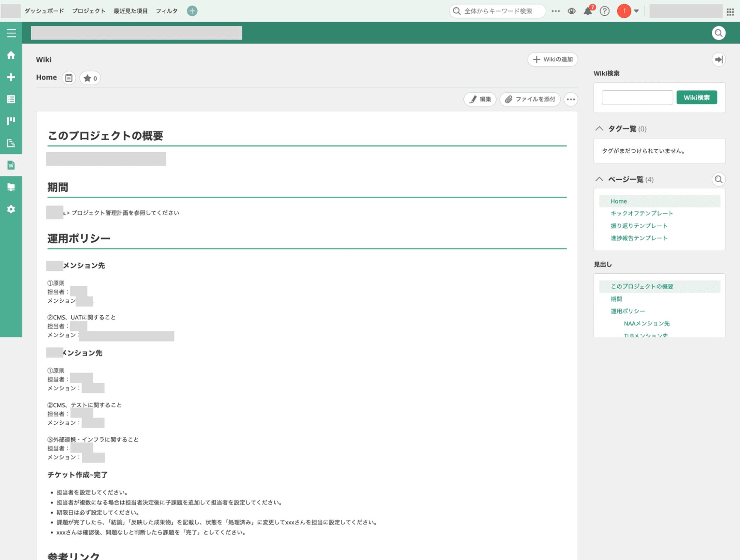The width and height of the screenshot is (740, 560).
Task: Open project settings gear icon
Action: 11,209
